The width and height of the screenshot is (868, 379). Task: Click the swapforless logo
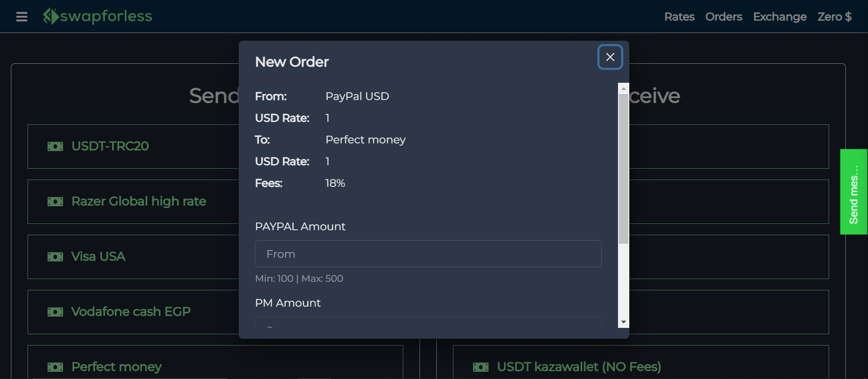click(97, 16)
